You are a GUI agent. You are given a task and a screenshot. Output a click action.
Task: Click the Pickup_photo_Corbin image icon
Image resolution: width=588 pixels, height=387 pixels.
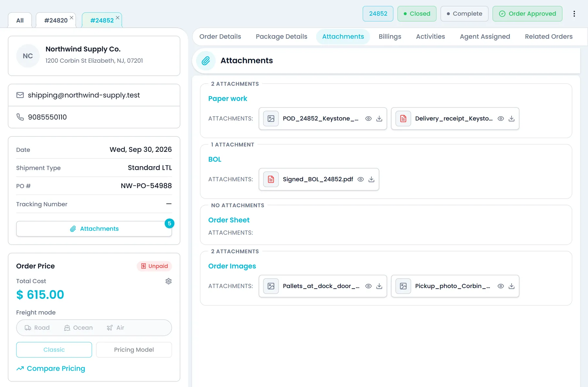point(403,286)
